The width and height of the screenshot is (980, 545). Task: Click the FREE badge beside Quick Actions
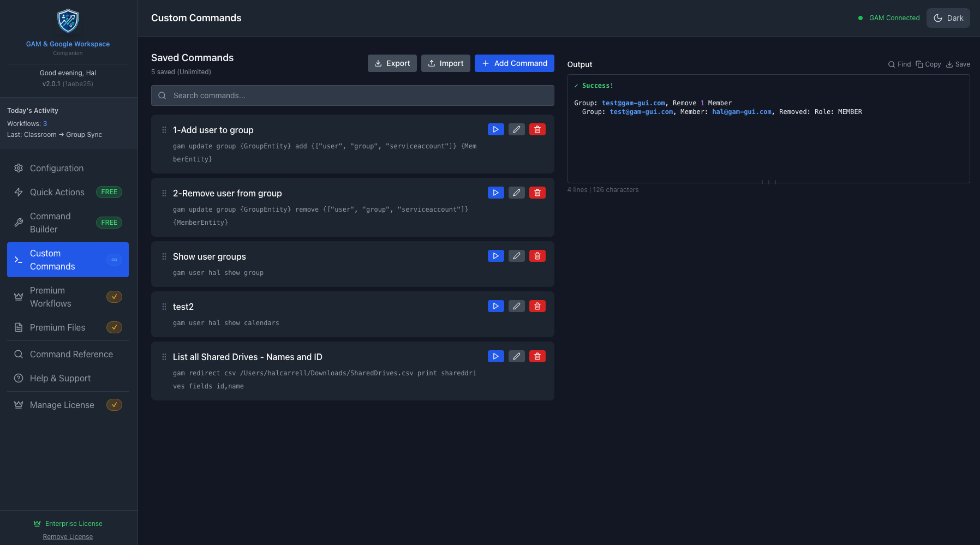pyautogui.click(x=109, y=192)
